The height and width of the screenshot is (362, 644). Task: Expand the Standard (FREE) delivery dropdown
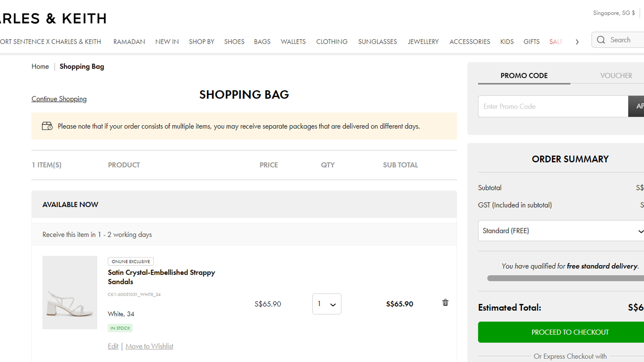561,231
